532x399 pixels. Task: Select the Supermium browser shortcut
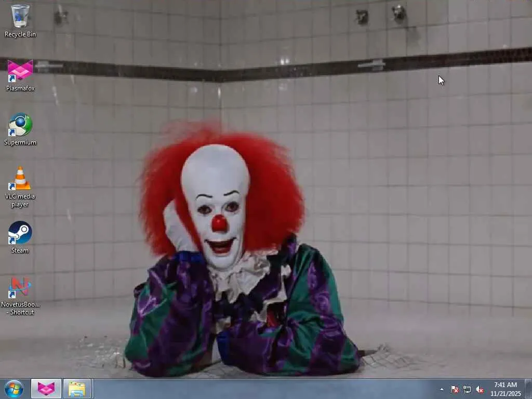coord(20,129)
